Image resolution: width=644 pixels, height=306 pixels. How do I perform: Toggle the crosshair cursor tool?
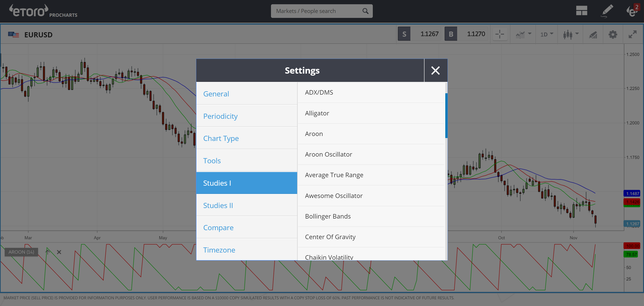[x=499, y=34]
